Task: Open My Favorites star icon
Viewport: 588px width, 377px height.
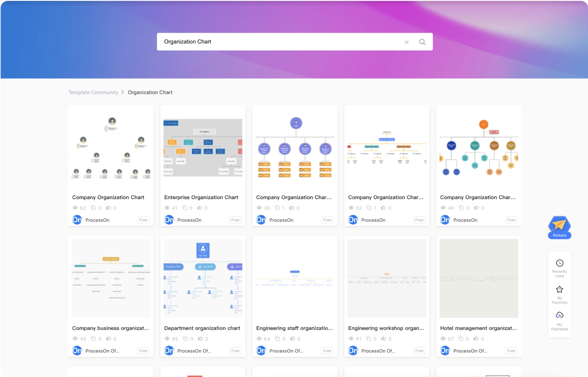Action: (x=559, y=290)
